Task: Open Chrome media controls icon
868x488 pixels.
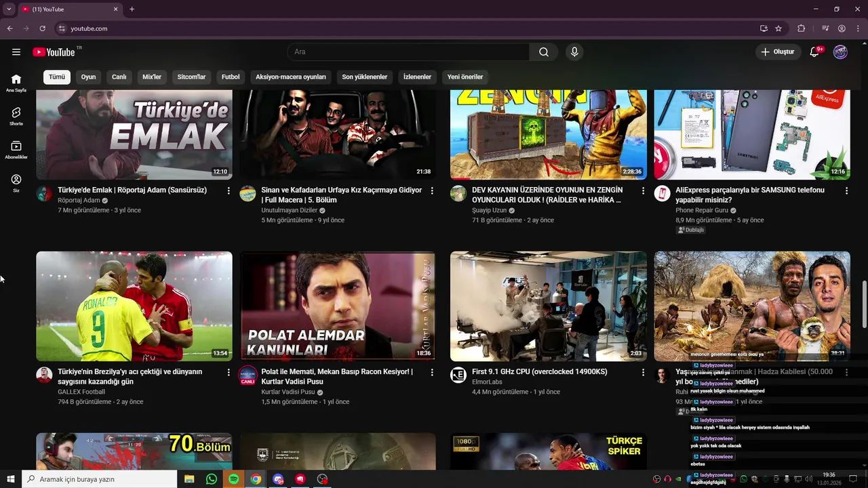Action: coord(825,28)
